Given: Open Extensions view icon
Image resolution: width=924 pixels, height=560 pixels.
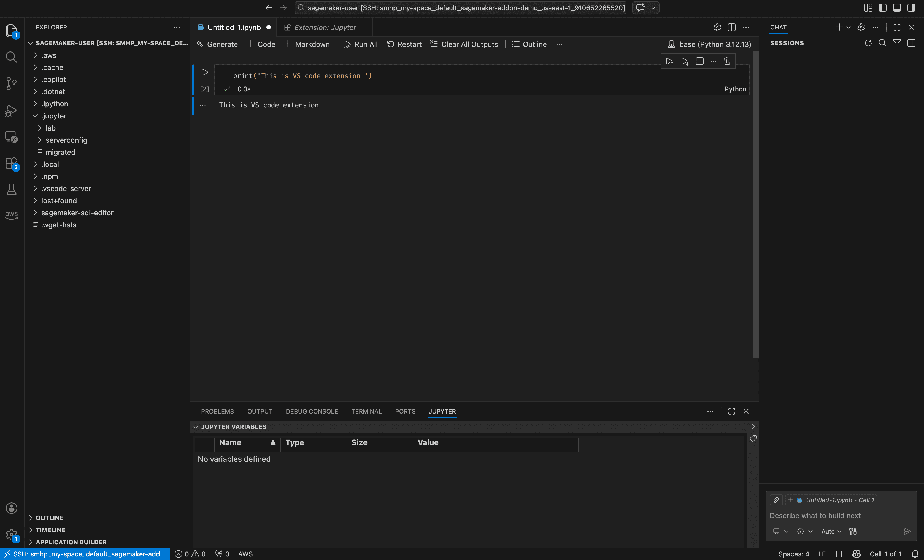Looking at the screenshot, I should tap(12, 164).
